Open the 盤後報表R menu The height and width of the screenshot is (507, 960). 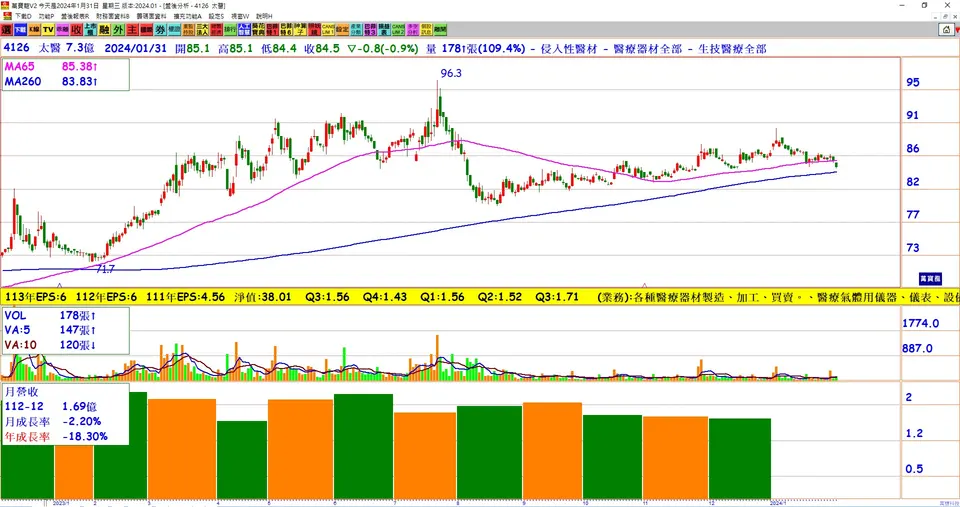(x=75, y=16)
